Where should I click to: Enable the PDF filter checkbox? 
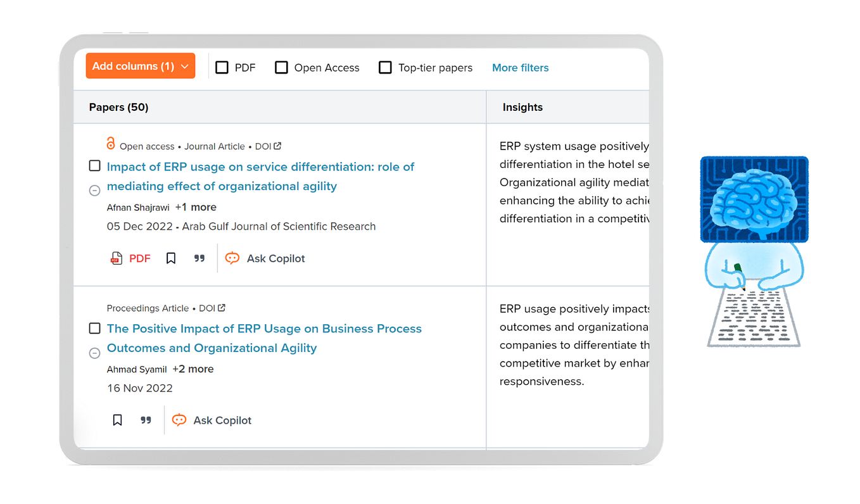222,67
